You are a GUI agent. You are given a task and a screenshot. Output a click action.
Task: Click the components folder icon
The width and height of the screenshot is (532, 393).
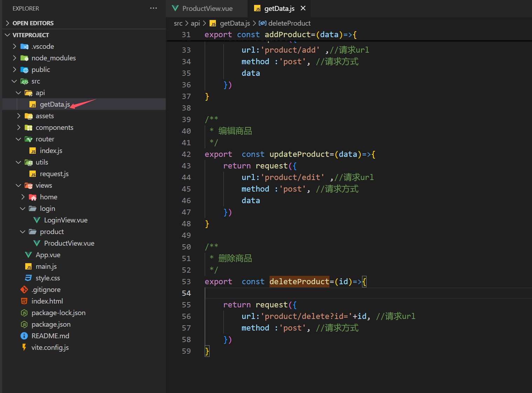28,128
